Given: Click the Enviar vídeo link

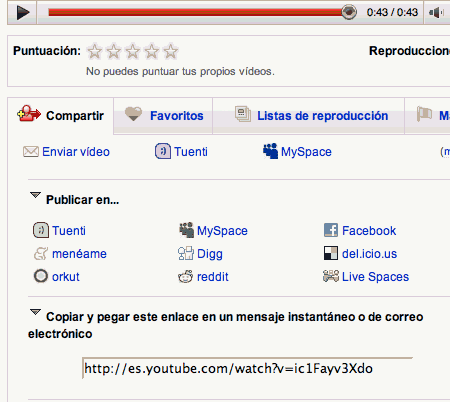Looking at the screenshot, I should (76, 152).
